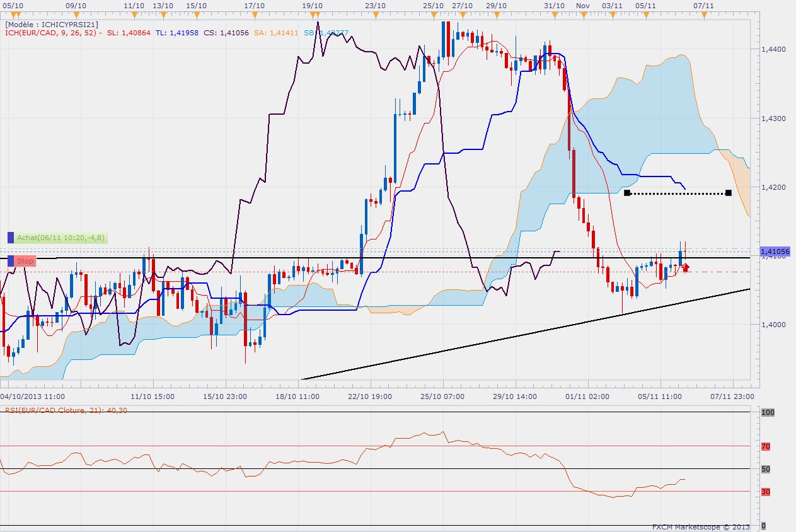Click the 1,4400 price axis label
This screenshot has height=532, width=796.
tap(773, 49)
